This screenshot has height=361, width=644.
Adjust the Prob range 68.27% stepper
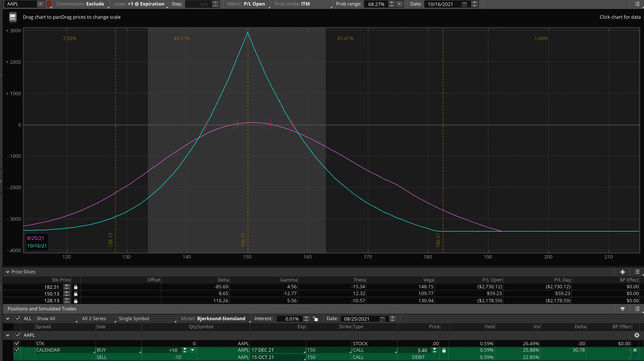(x=392, y=4)
